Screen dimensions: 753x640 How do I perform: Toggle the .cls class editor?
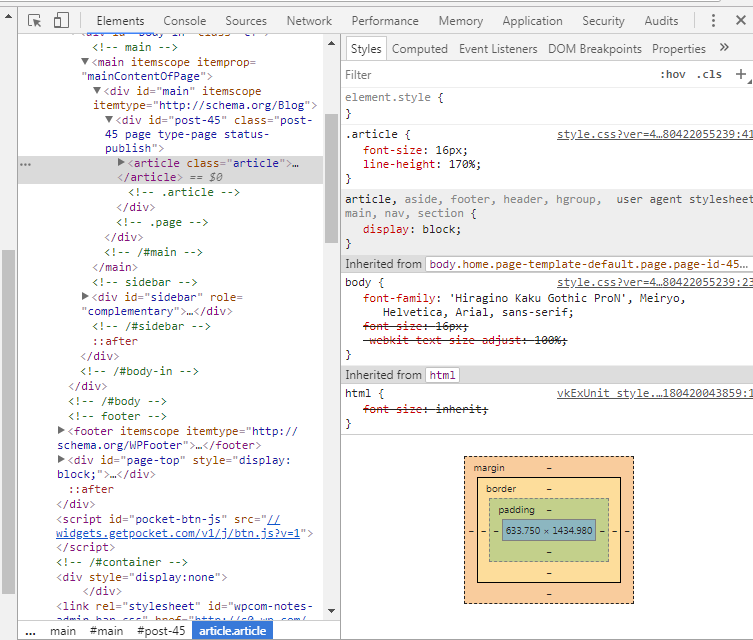[709, 74]
